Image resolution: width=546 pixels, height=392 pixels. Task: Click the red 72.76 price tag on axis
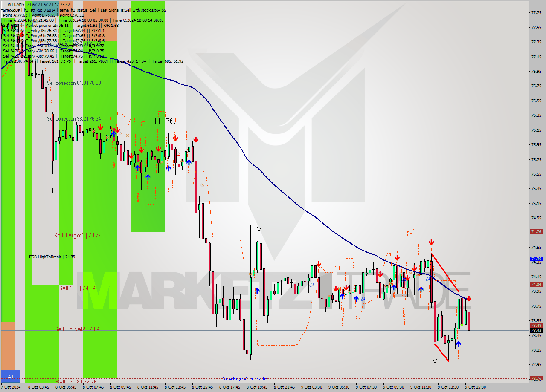(536, 378)
